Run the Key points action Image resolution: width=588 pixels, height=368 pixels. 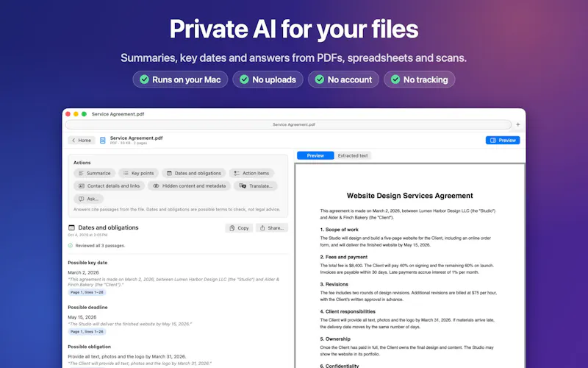point(138,173)
